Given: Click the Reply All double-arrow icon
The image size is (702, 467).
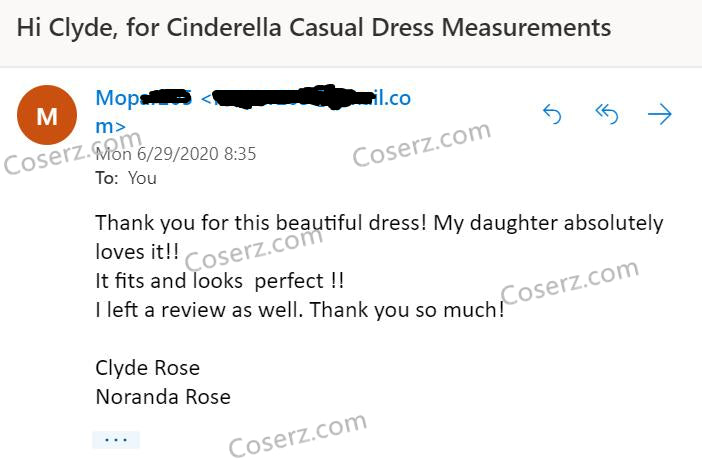Looking at the screenshot, I should click(x=607, y=115).
